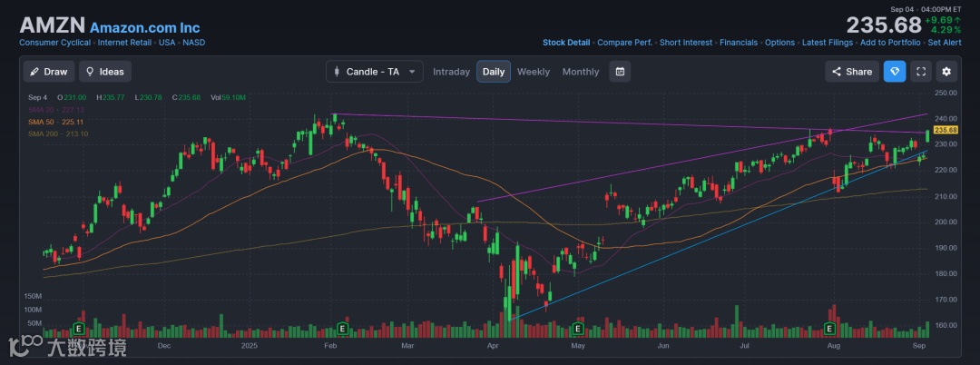Click Add to Portfolio
980x365 pixels.
tap(890, 43)
